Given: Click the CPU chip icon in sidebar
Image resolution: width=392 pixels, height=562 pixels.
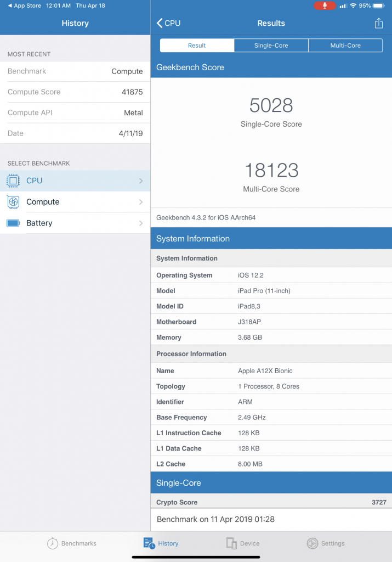Looking at the screenshot, I should tap(13, 181).
